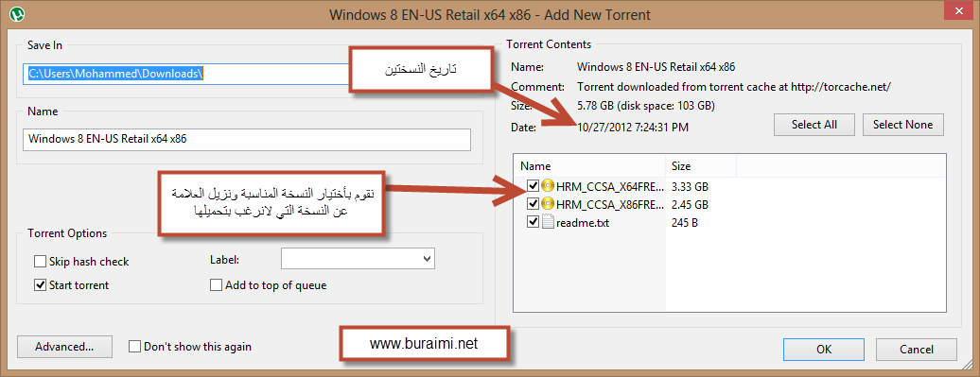Click the Select All button
This screenshot has height=377, width=980.
pyautogui.click(x=814, y=124)
